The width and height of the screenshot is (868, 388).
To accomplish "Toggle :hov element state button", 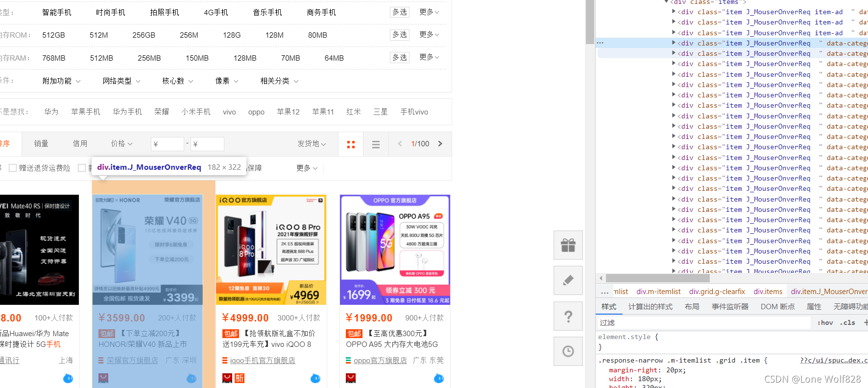I will (825, 323).
